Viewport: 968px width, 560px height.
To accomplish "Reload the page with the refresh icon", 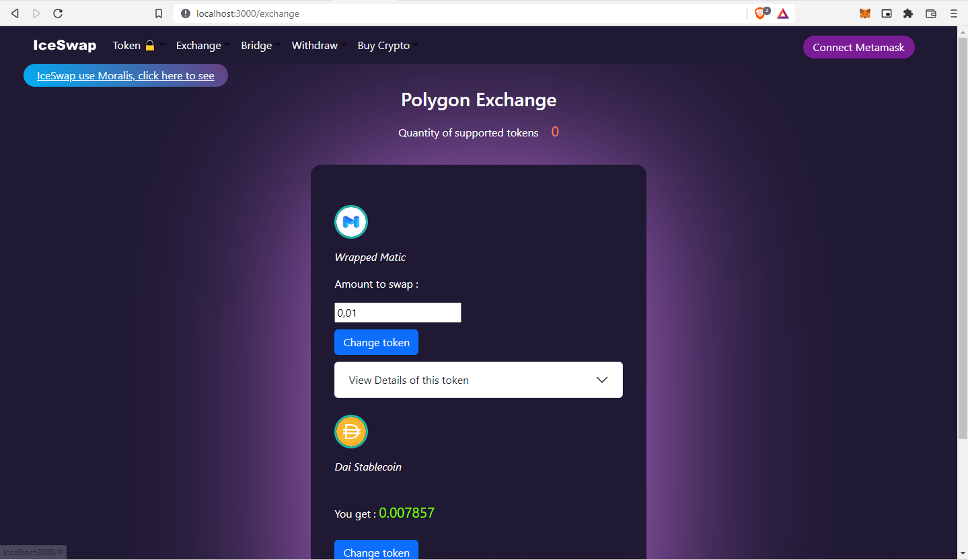I will pos(58,13).
